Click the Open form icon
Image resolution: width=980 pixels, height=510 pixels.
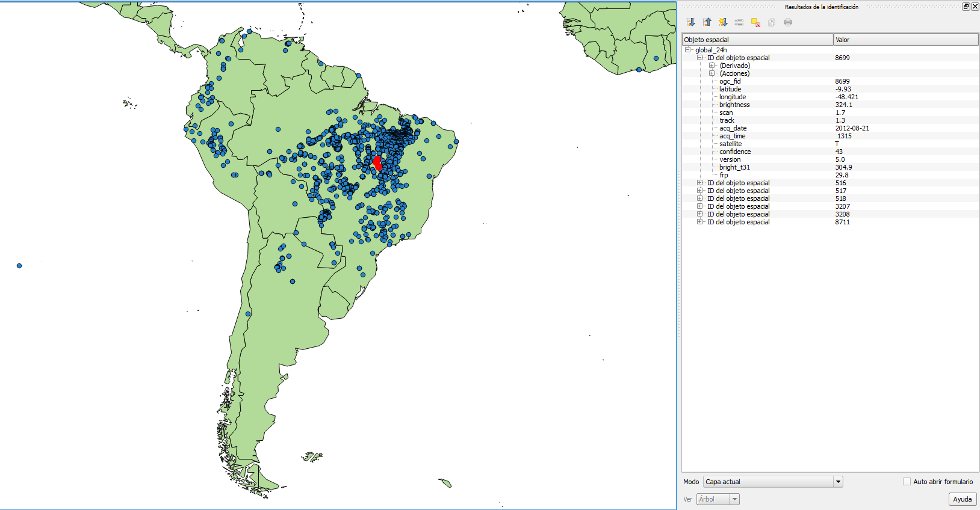[x=739, y=22]
